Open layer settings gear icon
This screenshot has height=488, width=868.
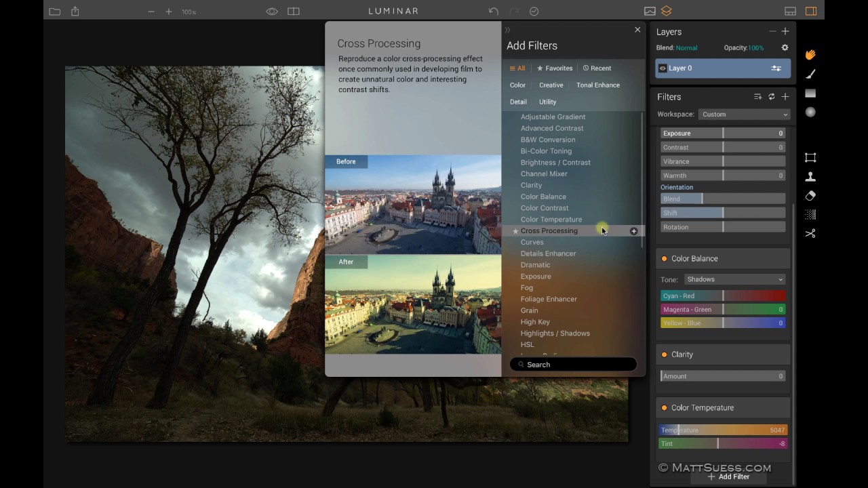pos(785,48)
